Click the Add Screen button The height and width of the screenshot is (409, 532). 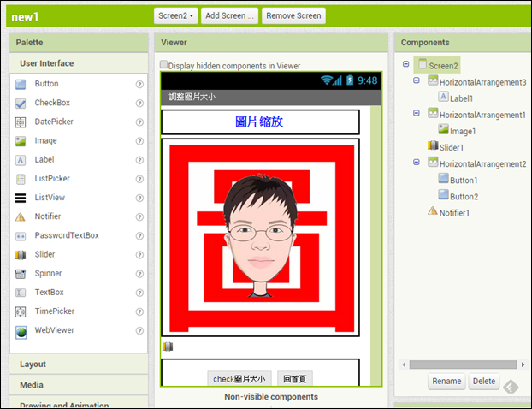(230, 16)
